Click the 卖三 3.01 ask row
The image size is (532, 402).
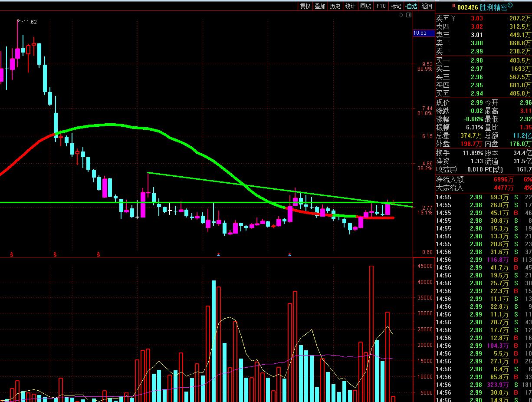click(483, 35)
